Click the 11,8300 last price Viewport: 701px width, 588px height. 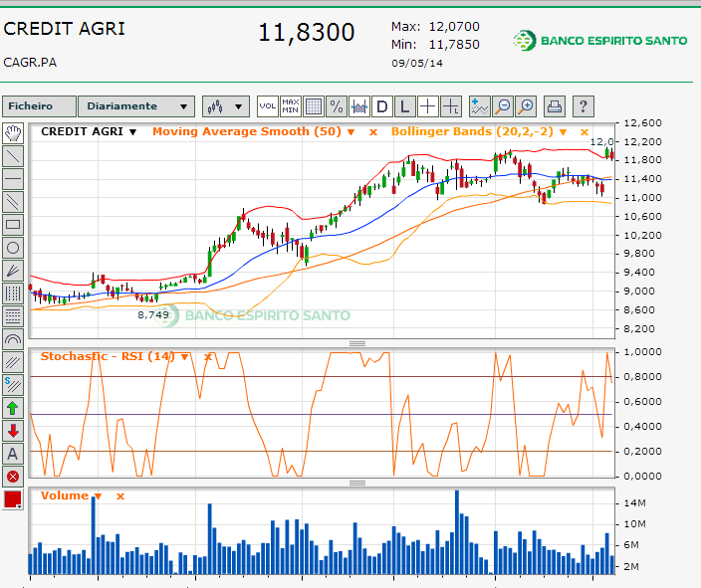pyautogui.click(x=307, y=33)
